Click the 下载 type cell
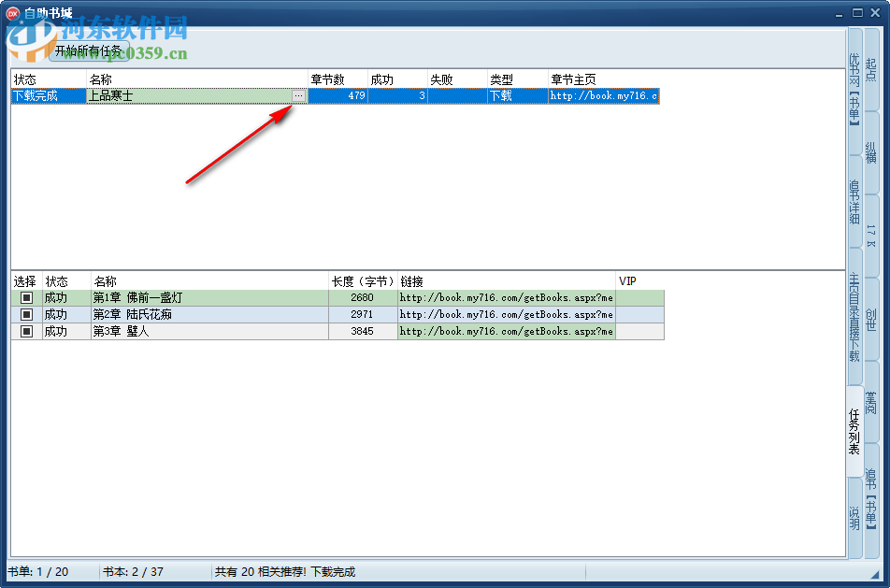The height and width of the screenshot is (588, 890). pos(518,96)
